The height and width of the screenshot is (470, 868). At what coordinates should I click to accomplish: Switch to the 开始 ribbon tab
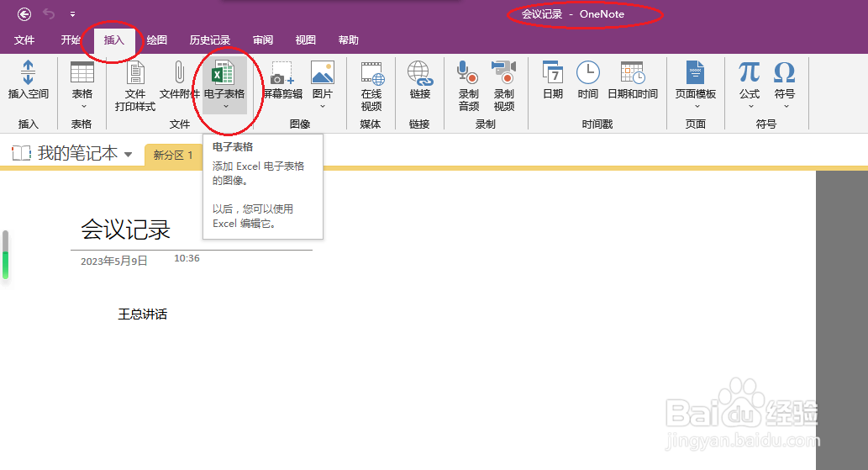click(71, 40)
